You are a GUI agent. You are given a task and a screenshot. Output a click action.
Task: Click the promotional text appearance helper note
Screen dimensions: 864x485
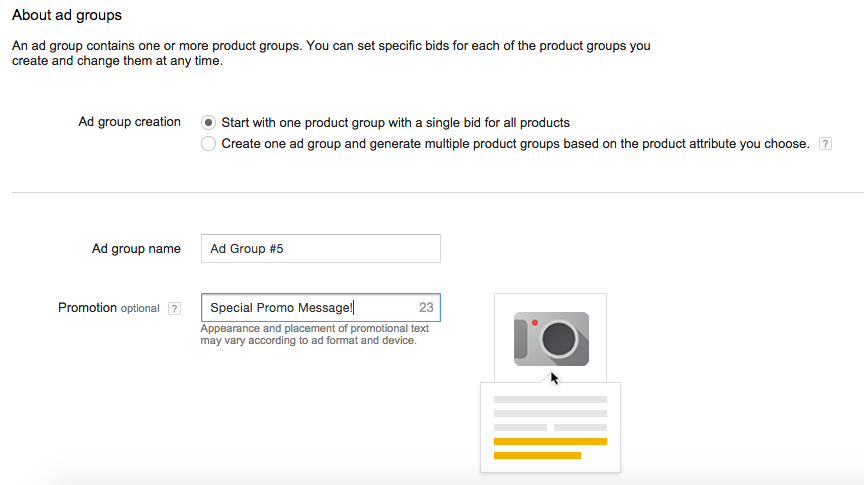tap(314, 334)
